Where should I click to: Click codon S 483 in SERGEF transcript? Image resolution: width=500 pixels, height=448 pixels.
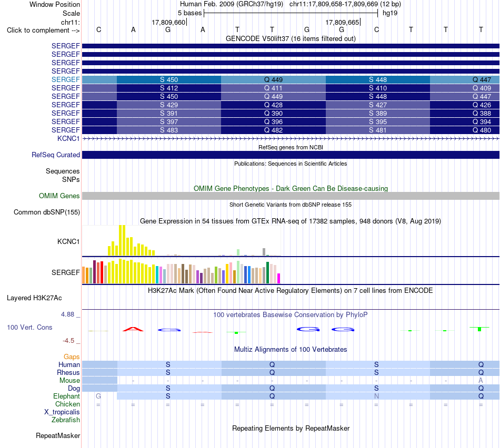coord(169,130)
